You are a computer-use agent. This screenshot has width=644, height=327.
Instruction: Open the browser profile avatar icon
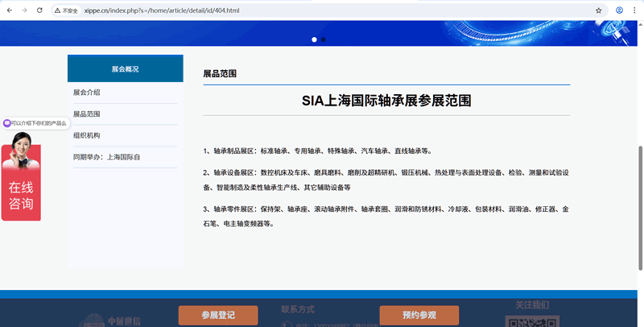(619, 10)
